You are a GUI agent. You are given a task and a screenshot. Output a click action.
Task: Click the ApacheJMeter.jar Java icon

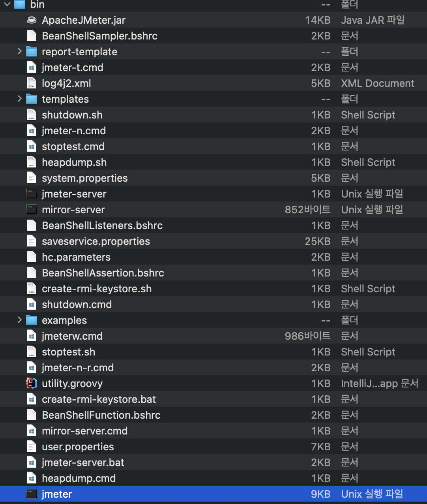[32, 20]
